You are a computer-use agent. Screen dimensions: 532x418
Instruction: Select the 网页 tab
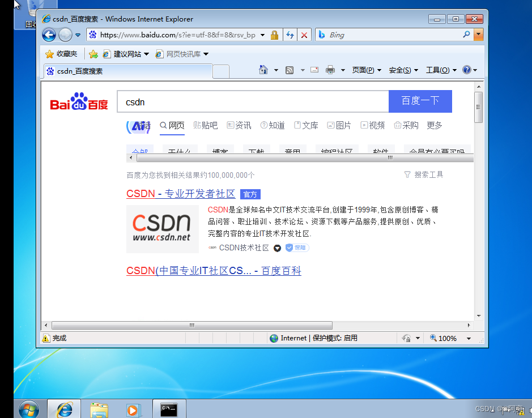tap(172, 126)
